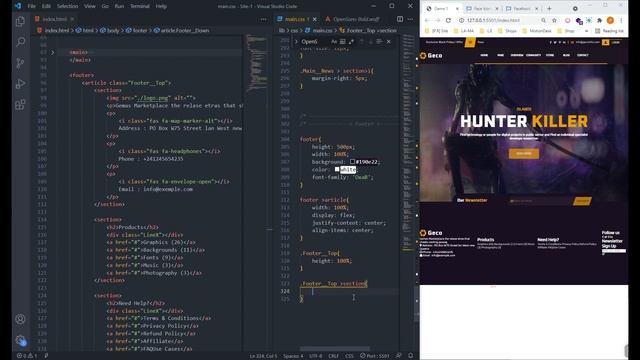Open the Go menu
Viewport: 640px width, 360px height.
105,6
